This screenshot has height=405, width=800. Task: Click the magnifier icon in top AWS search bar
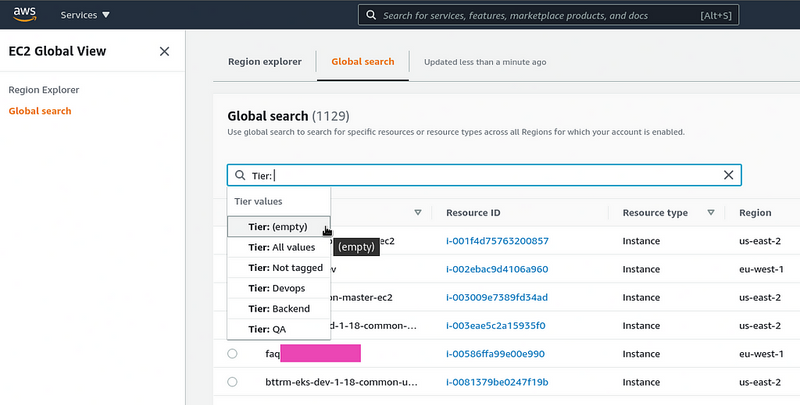click(371, 15)
